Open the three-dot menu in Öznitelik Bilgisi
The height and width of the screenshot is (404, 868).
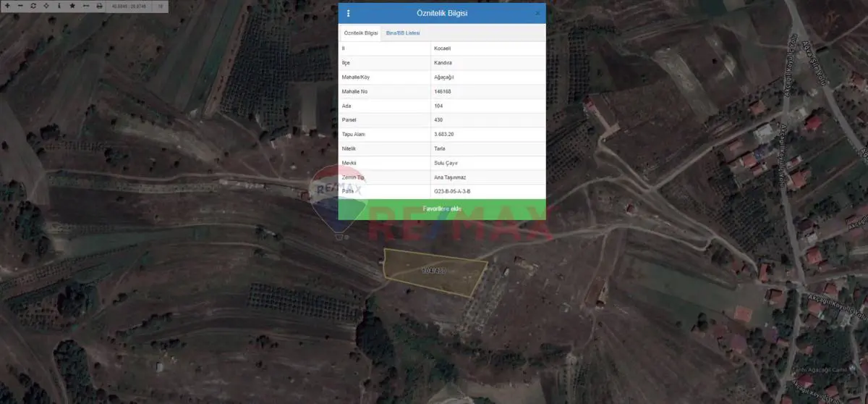[x=348, y=13]
